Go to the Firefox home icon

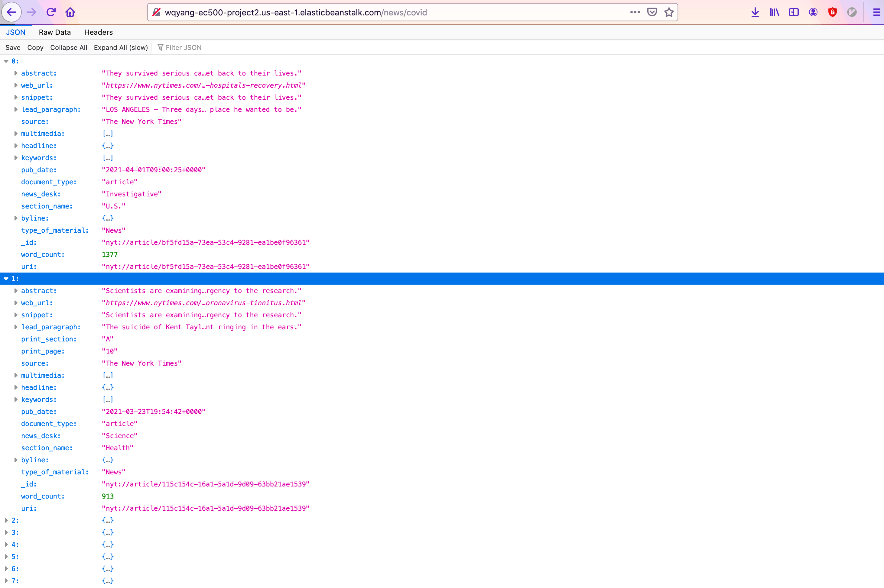[x=70, y=12]
